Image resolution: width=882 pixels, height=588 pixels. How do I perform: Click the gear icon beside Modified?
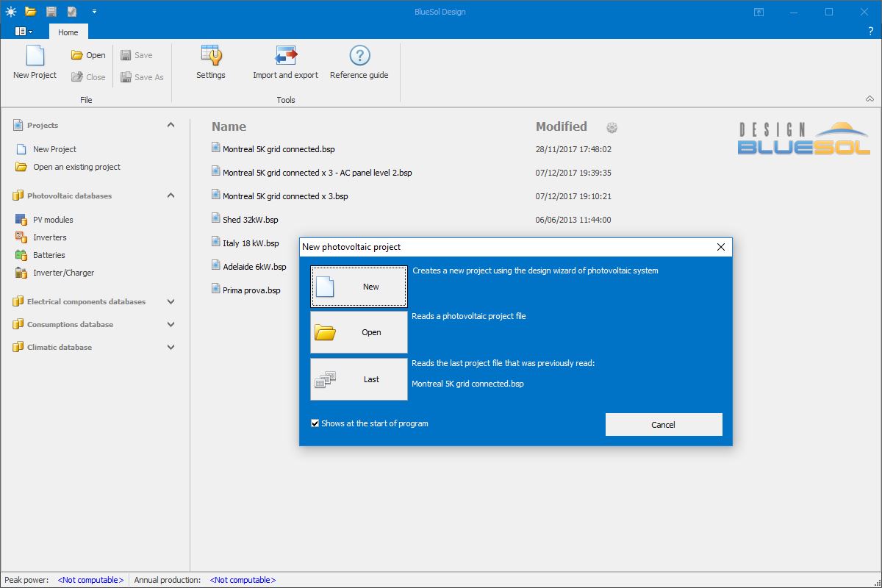[612, 127]
